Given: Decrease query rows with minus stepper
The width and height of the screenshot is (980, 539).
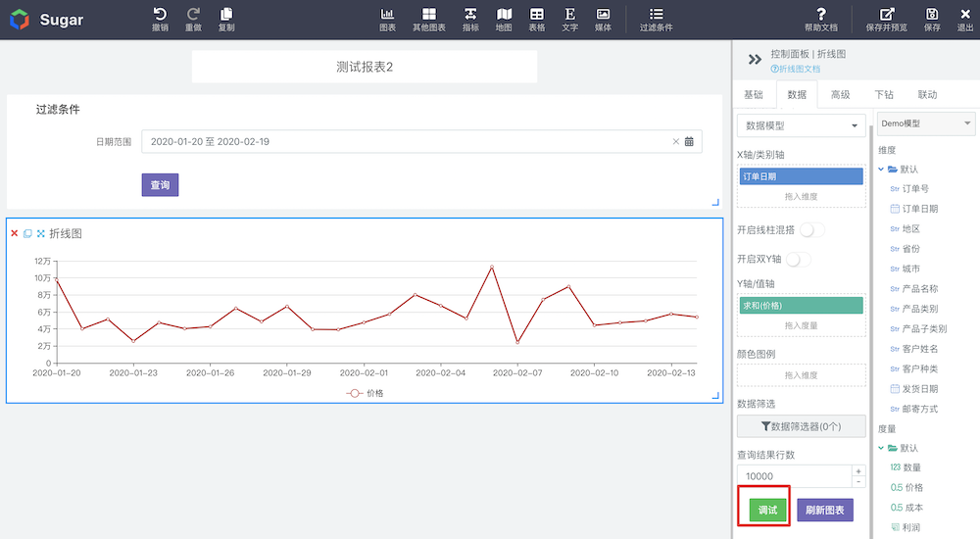Looking at the screenshot, I should 858,481.
